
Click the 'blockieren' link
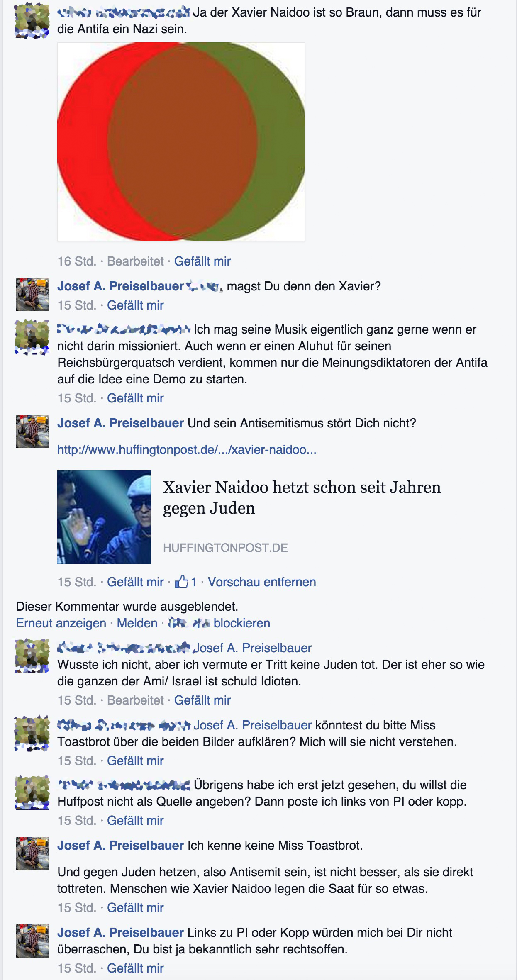point(242,623)
